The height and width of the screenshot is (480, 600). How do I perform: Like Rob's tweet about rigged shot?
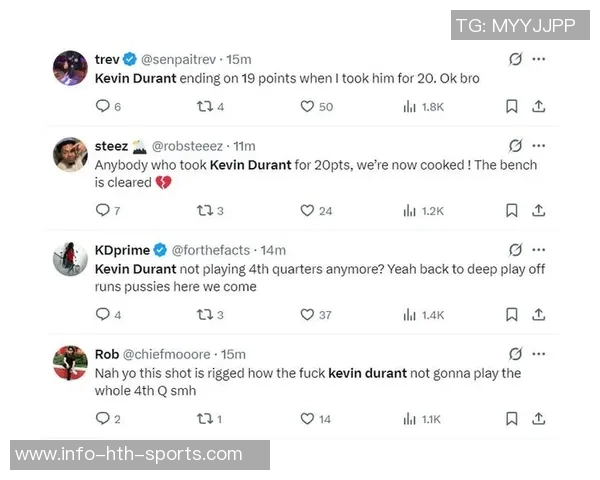[x=307, y=419]
